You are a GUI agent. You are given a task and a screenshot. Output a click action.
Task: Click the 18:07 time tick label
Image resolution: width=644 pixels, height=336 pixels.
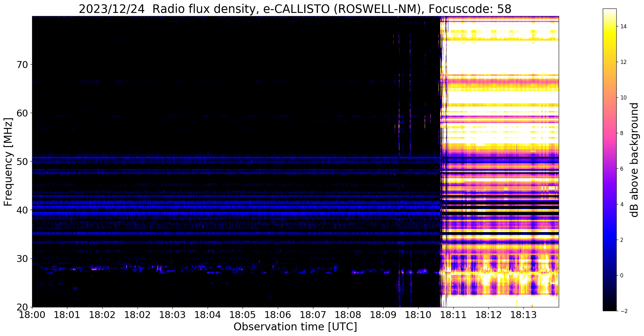pos(313,315)
